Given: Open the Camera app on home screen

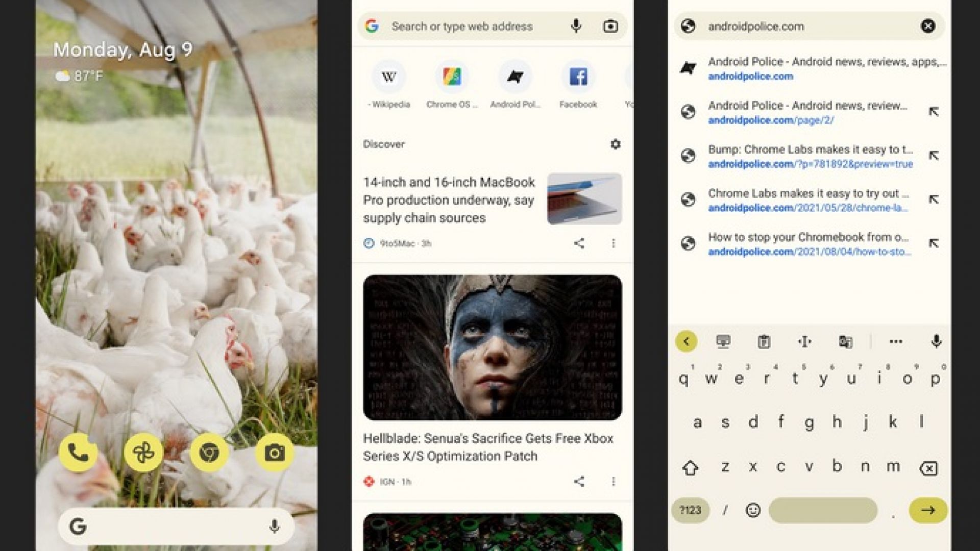Looking at the screenshot, I should pos(275,452).
